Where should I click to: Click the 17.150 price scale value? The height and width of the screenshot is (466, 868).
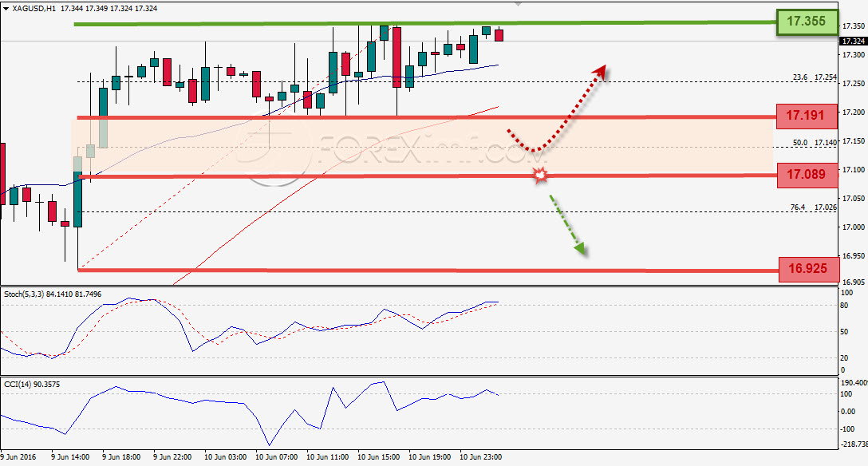(x=853, y=141)
